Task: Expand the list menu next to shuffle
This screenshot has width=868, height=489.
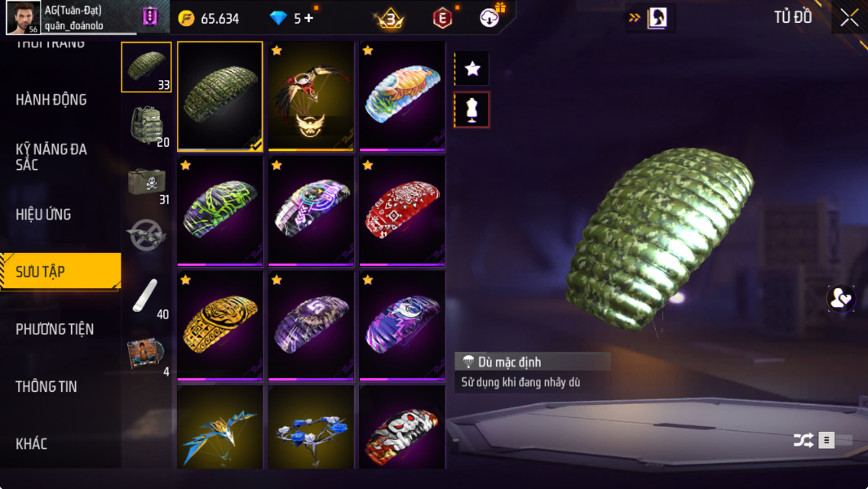Action: pos(826,440)
